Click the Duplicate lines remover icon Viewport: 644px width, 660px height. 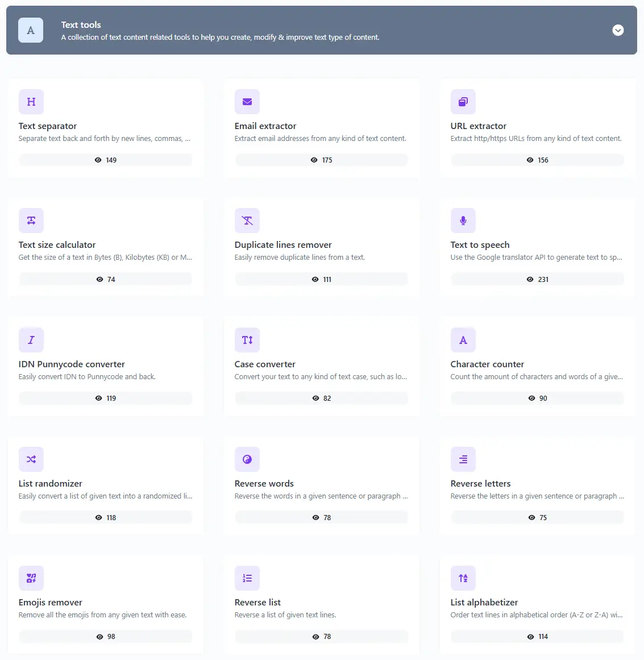pyautogui.click(x=247, y=221)
